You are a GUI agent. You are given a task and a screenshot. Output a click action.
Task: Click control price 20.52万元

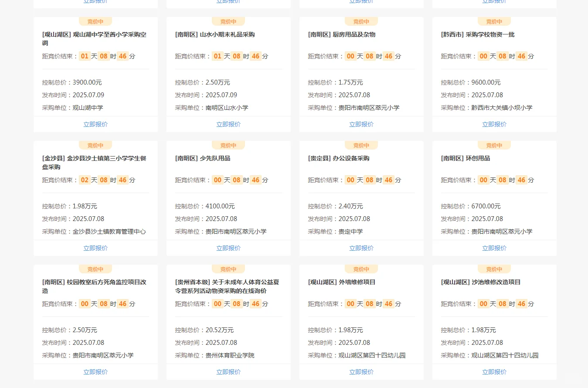coord(220,330)
